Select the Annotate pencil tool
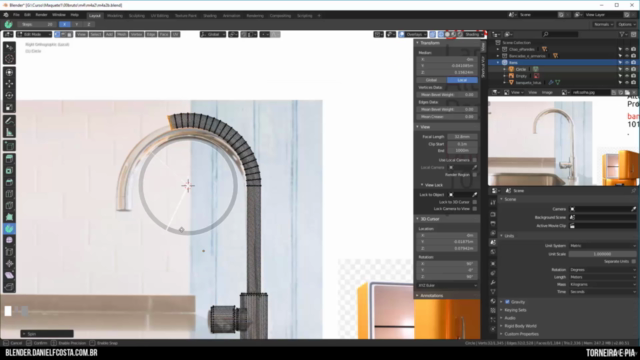This screenshot has width=640, height=360. [x=9, y=121]
